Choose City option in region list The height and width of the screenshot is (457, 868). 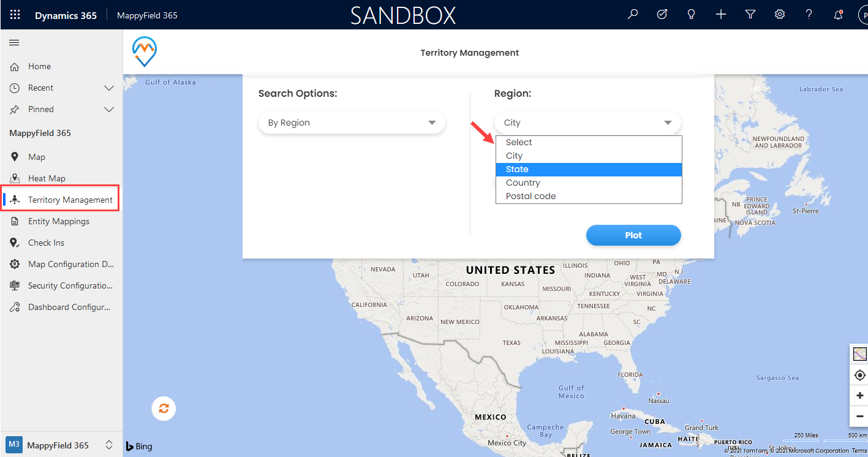pyautogui.click(x=589, y=156)
